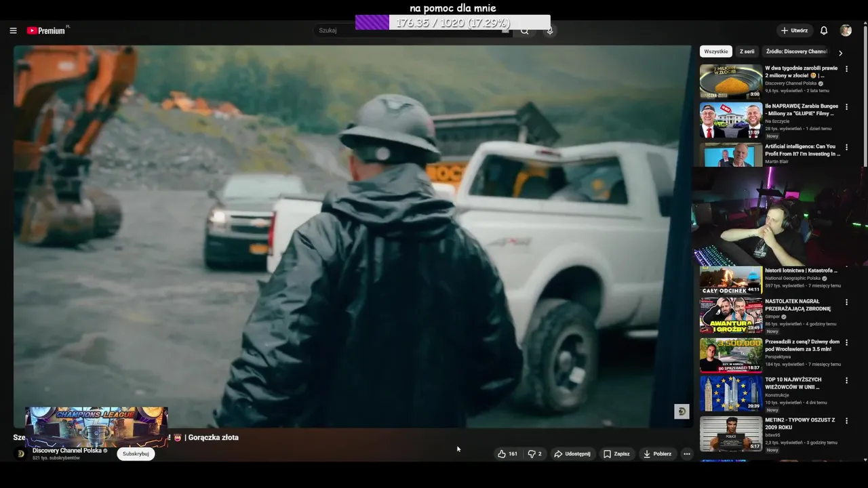Open the AWANTURA I GROŹBY thumbnail
Viewport: 868px width, 488px height.
(x=731, y=315)
